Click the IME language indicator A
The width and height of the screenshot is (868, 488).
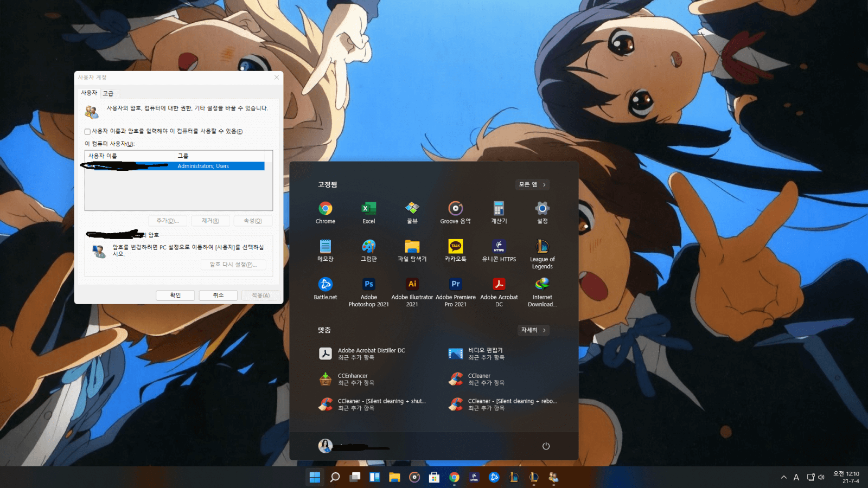796,477
